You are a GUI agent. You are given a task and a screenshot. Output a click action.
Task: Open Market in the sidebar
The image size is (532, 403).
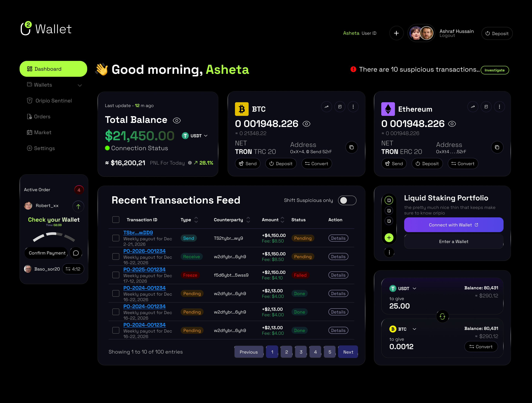pyautogui.click(x=39, y=132)
